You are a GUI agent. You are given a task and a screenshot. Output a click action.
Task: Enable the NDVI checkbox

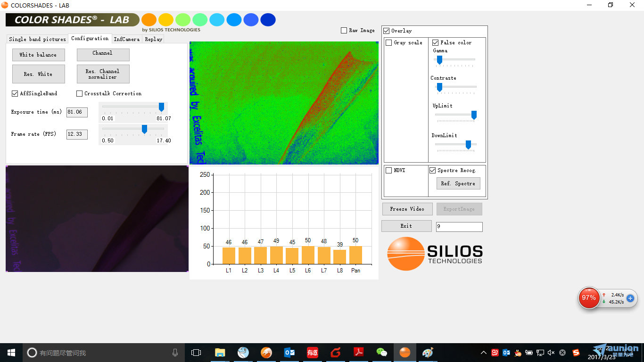[389, 170]
